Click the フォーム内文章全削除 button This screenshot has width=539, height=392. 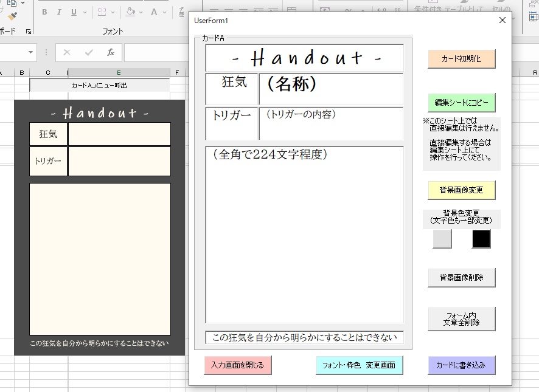coord(461,319)
